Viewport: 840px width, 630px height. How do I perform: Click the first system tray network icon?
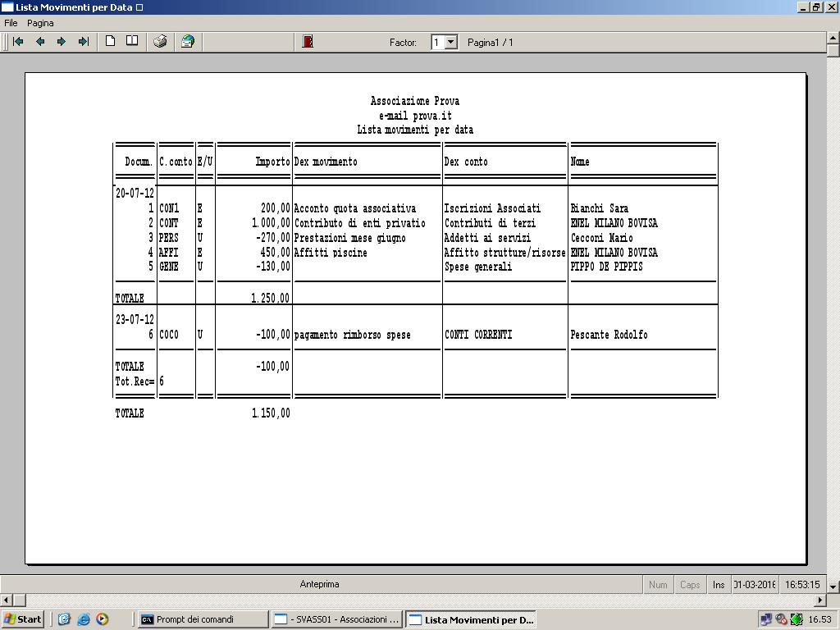click(765, 620)
